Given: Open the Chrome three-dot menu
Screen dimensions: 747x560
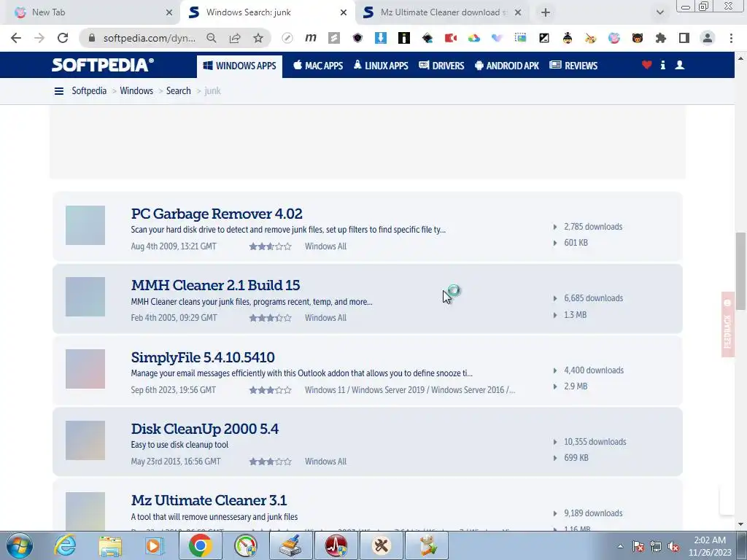Looking at the screenshot, I should click(x=731, y=38).
